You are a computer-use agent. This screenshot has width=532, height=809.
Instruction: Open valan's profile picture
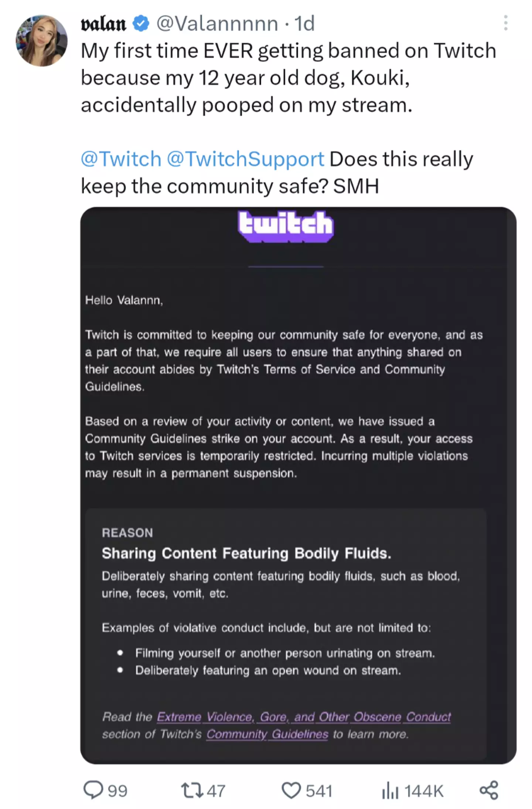click(41, 41)
